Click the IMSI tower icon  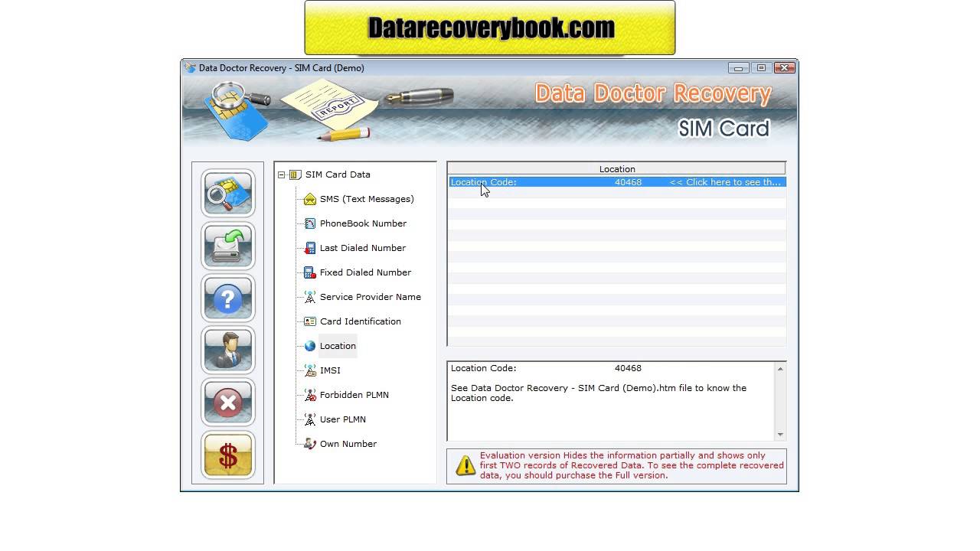click(x=310, y=370)
